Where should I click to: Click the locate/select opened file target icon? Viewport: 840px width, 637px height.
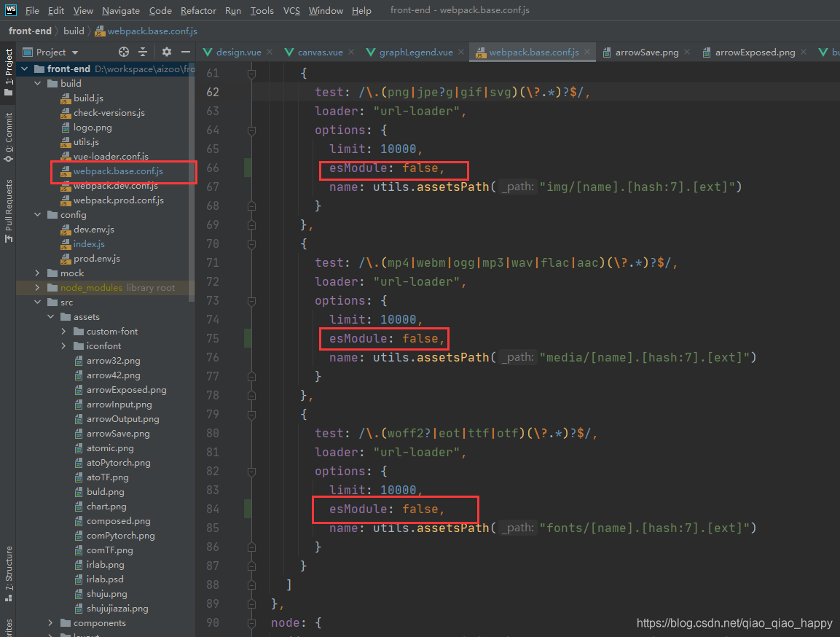pyautogui.click(x=124, y=52)
